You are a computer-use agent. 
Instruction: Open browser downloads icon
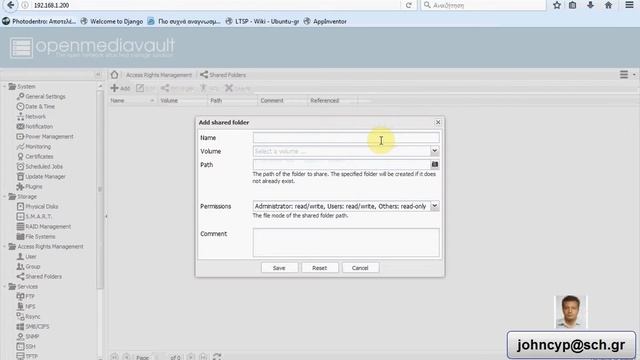click(x=590, y=5)
